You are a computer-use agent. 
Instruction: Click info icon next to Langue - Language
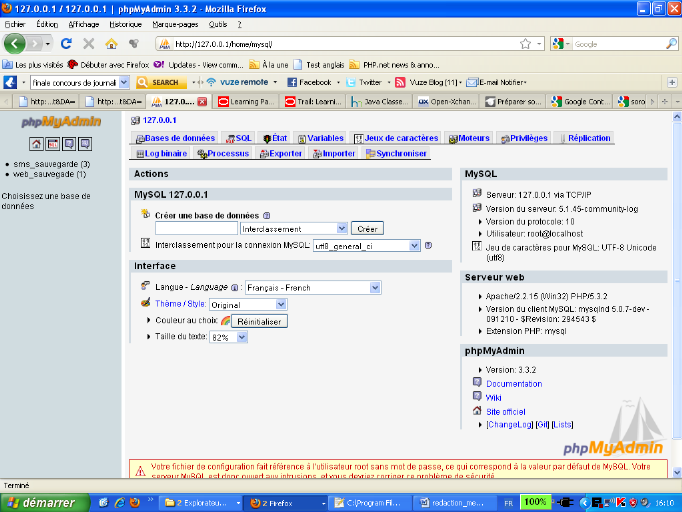[x=234, y=287]
